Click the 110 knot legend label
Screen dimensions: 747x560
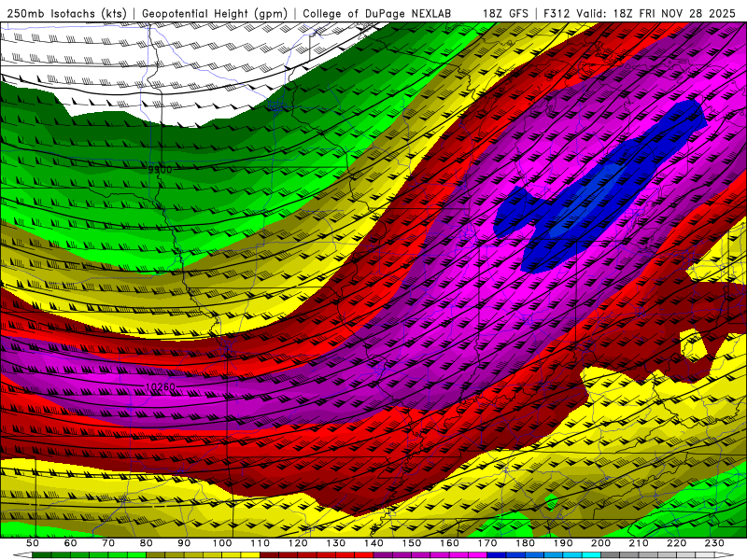tap(261, 543)
